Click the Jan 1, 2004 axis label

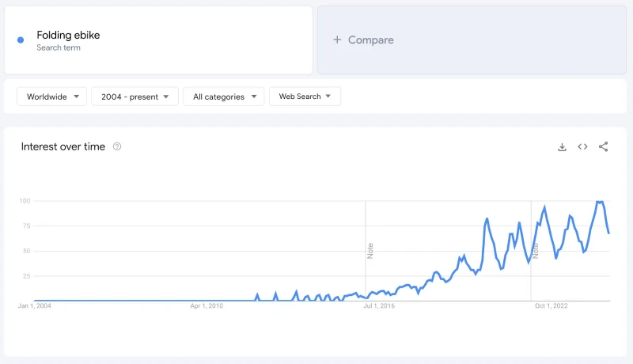[x=34, y=306]
